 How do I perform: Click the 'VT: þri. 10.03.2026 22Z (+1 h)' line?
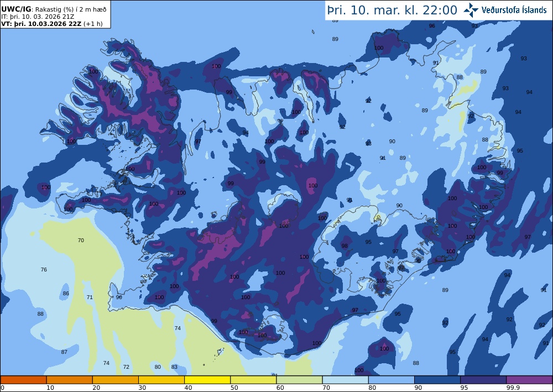[x=52, y=24]
